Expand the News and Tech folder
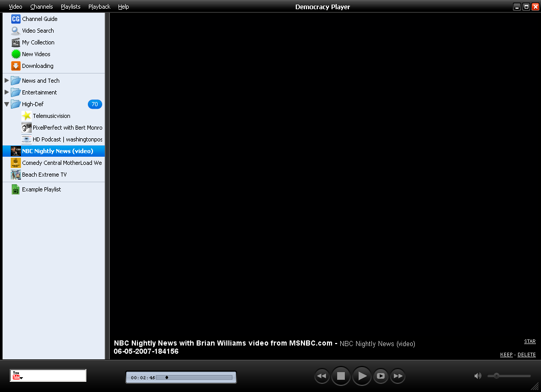Image resolution: width=541 pixels, height=392 pixels. coord(7,80)
